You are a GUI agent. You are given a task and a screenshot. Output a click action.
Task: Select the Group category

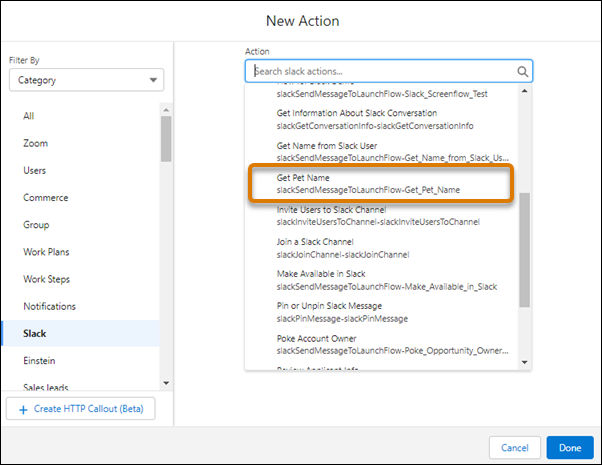point(80,225)
